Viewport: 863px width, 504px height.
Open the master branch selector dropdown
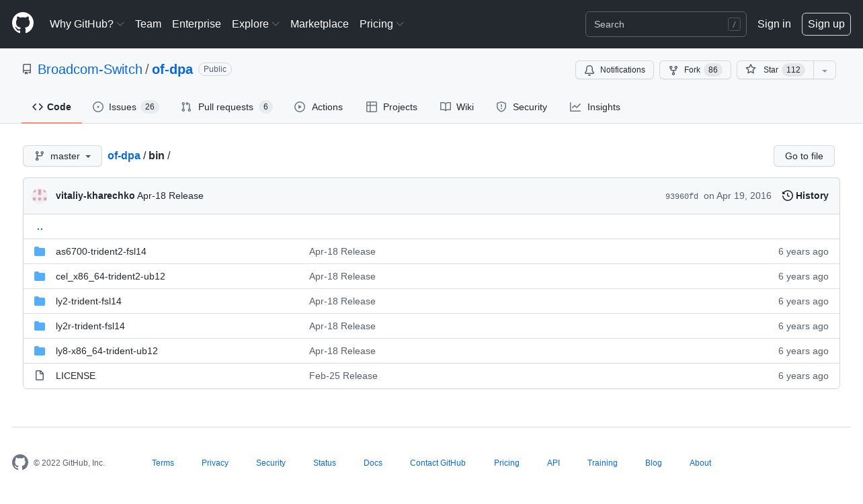coord(63,156)
